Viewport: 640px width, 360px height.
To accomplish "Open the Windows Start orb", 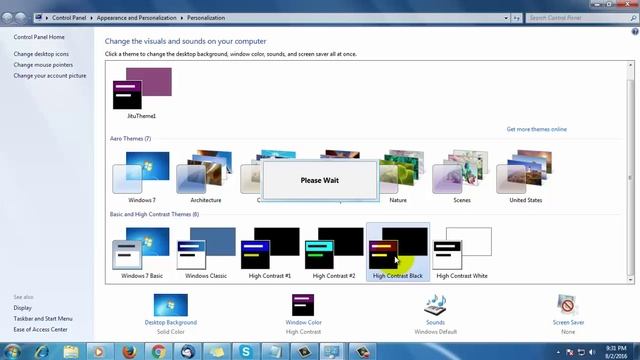I will [12, 351].
